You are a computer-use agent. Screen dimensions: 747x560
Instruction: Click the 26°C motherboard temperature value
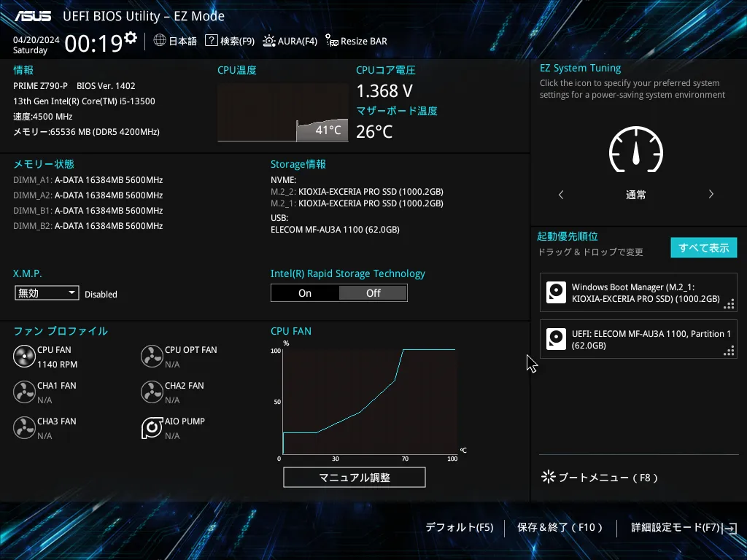[374, 131]
